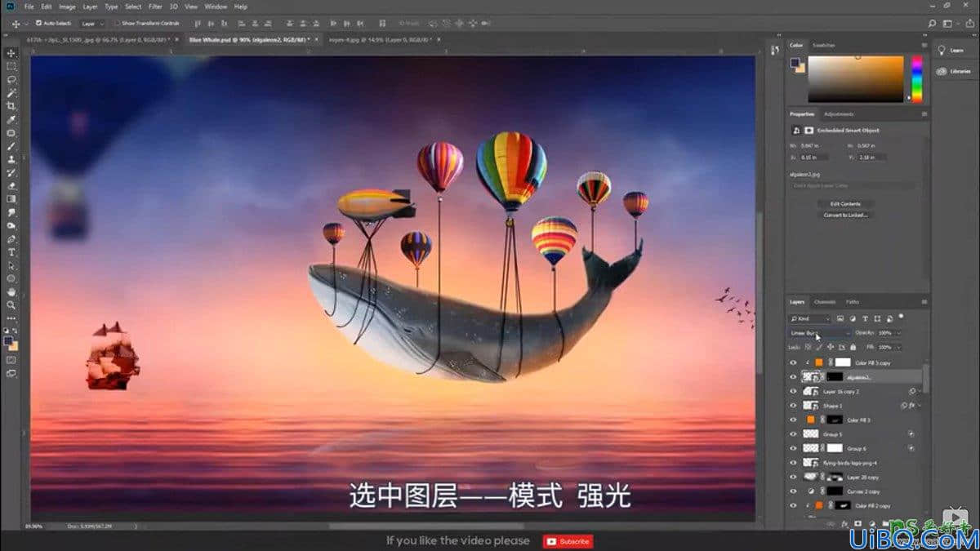Open the layer Opacity dropdown arrow

click(899, 333)
